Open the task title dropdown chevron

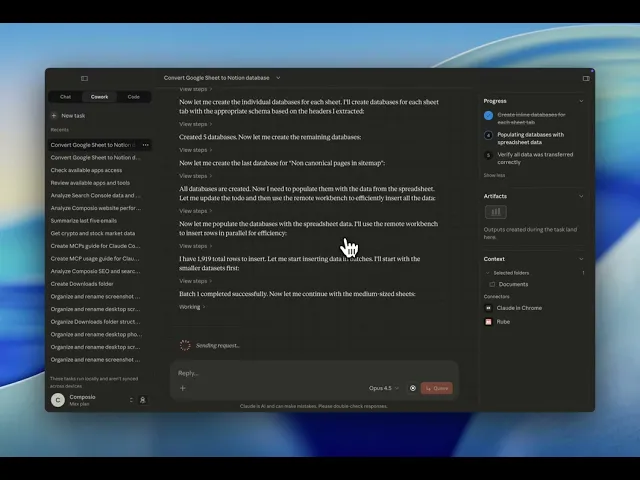(278, 78)
